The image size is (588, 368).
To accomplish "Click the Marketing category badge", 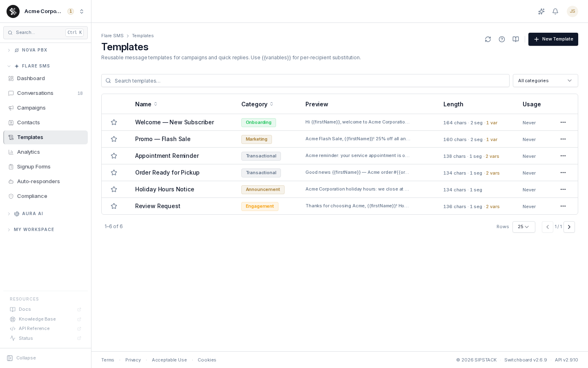I will tap(256, 139).
